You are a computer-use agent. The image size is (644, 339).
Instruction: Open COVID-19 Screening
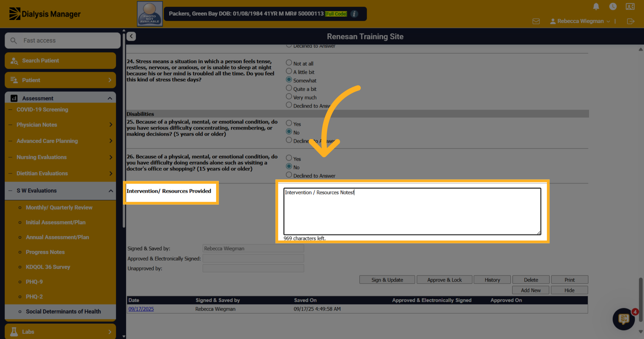[x=42, y=110]
